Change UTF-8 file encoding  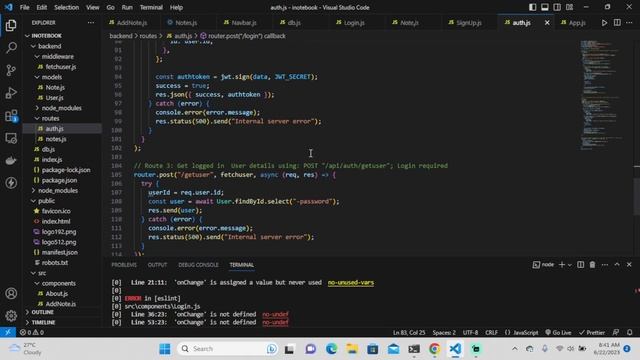coord(470,332)
